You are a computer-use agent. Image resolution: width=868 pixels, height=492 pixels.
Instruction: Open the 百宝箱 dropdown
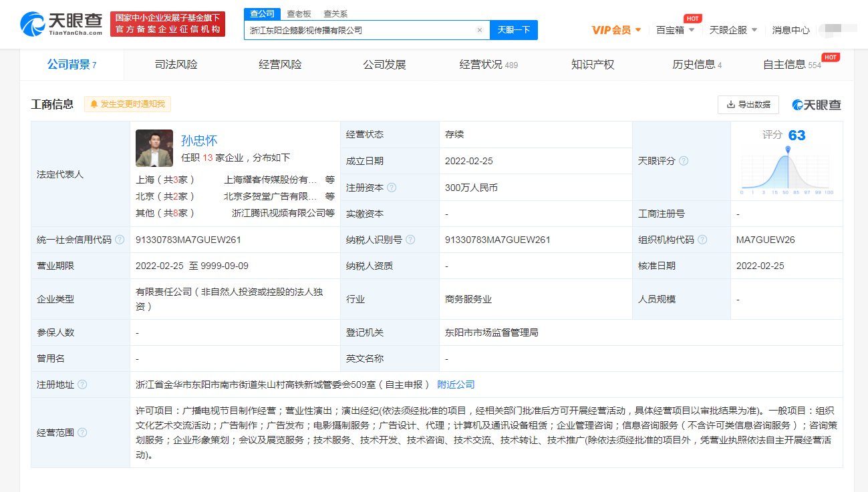point(675,30)
